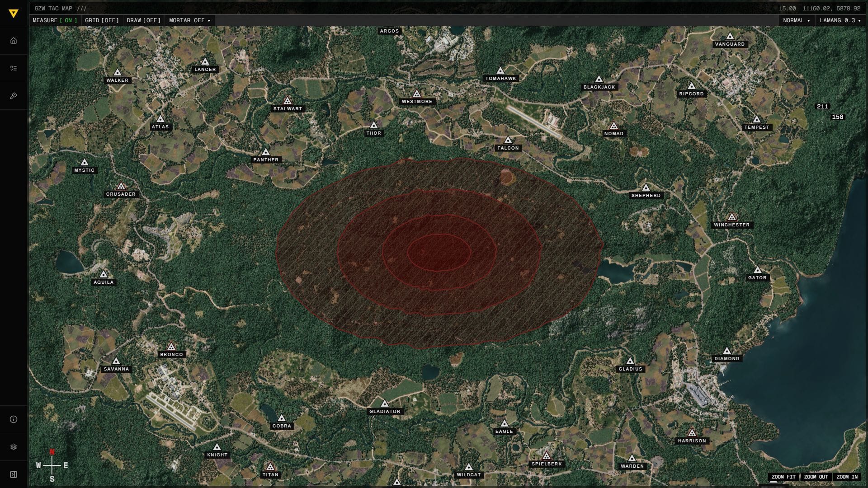Turn on the Grid overlay
This screenshot has height=488, width=868.
click(x=102, y=20)
